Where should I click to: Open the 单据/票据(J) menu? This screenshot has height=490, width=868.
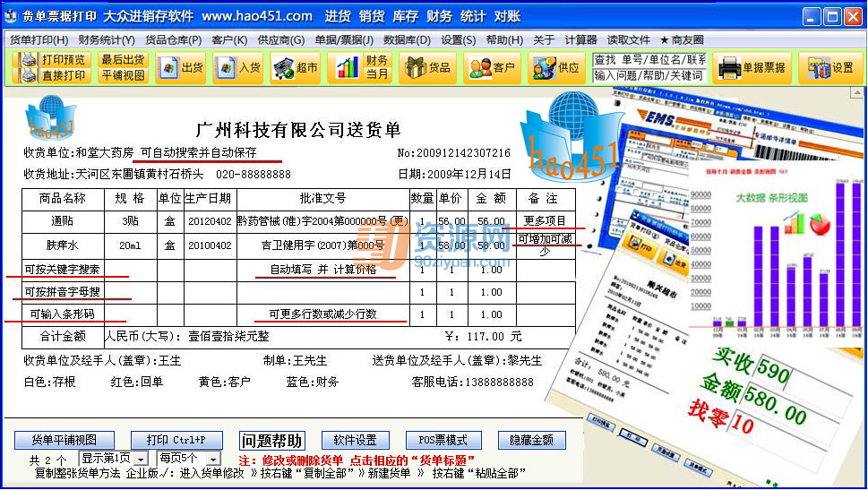pos(344,40)
